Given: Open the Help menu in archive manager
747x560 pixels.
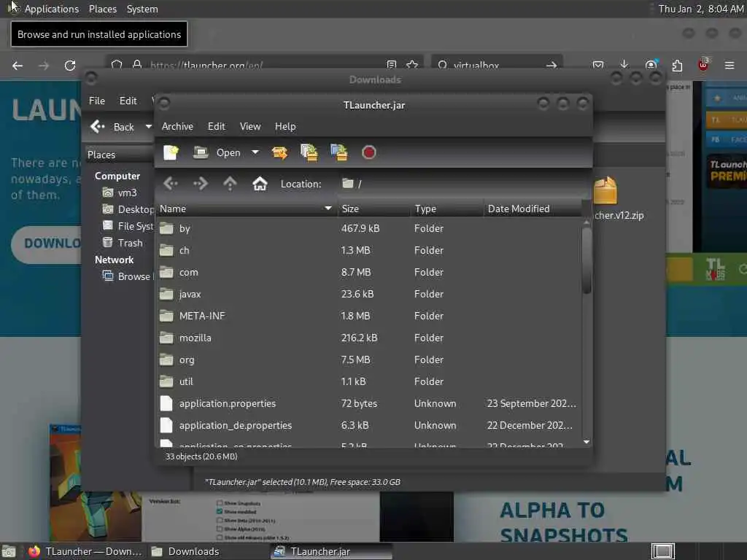Looking at the screenshot, I should [285, 126].
